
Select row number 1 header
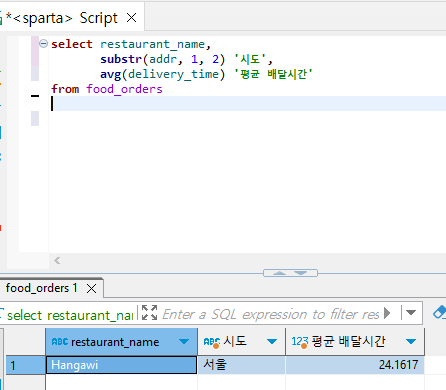point(25,365)
